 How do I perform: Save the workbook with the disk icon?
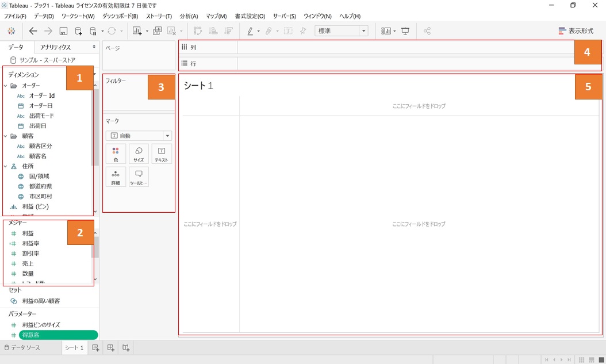pyautogui.click(x=63, y=31)
